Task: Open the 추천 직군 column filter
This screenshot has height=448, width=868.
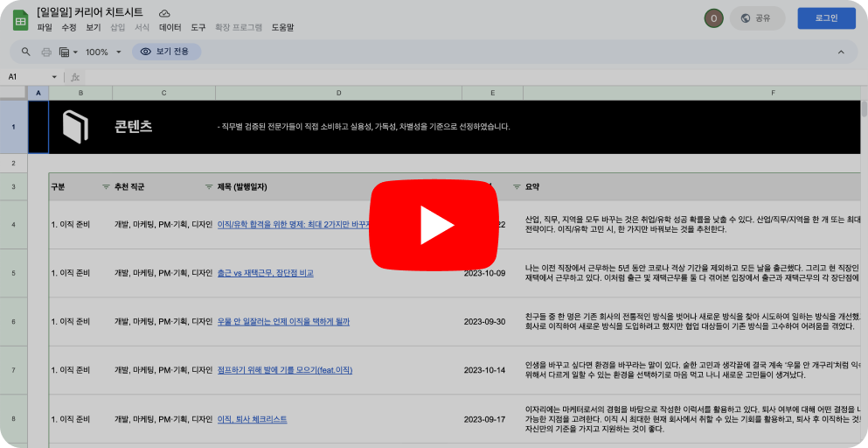Action: click(209, 187)
